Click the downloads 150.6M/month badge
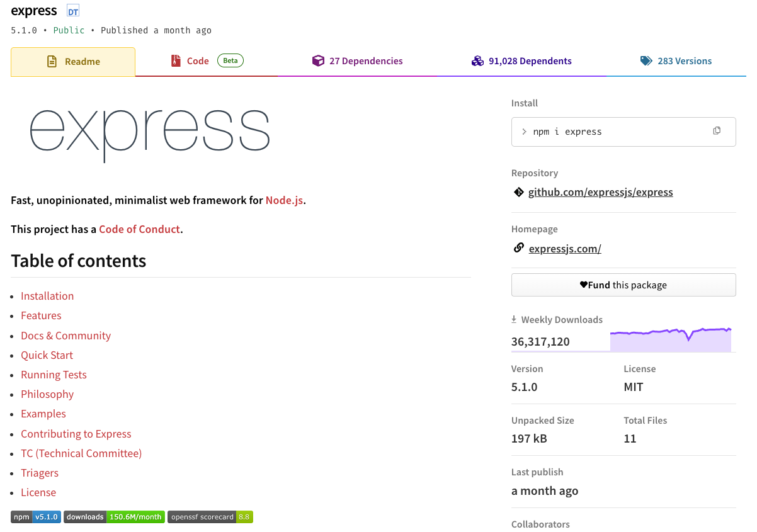Image resolution: width=757 pixels, height=532 pixels. coord(114,517)
